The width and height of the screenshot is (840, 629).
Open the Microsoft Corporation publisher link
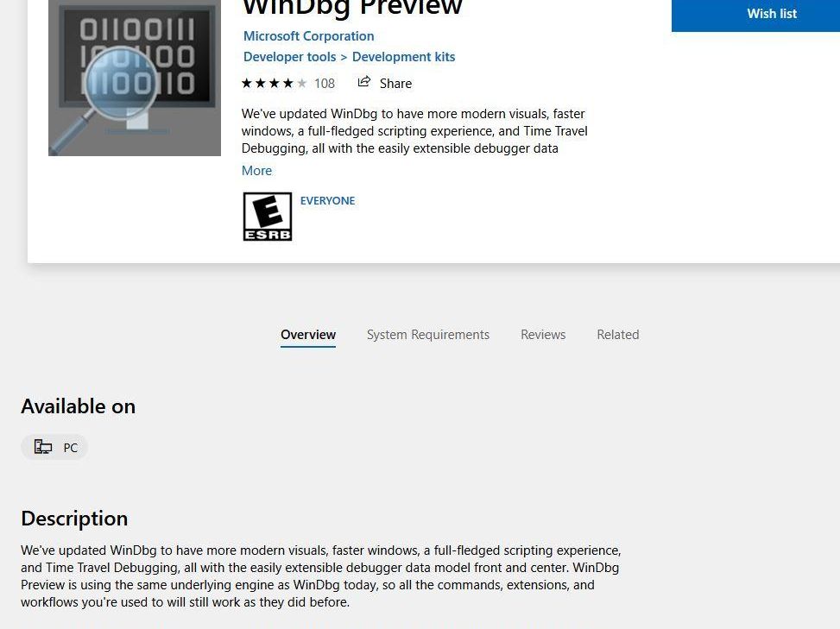pos(308,36)
